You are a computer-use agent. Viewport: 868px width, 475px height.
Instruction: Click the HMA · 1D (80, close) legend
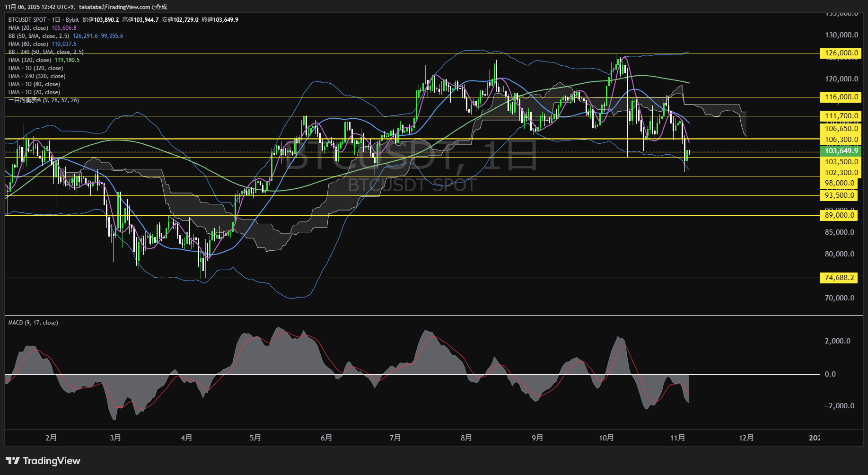pyautogui.click(x=34, y=84)
